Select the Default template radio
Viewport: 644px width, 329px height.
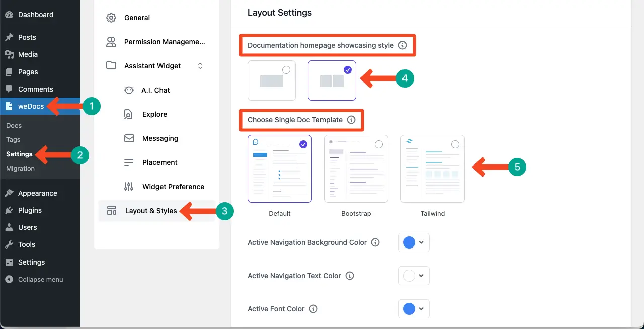pos(303,144)
